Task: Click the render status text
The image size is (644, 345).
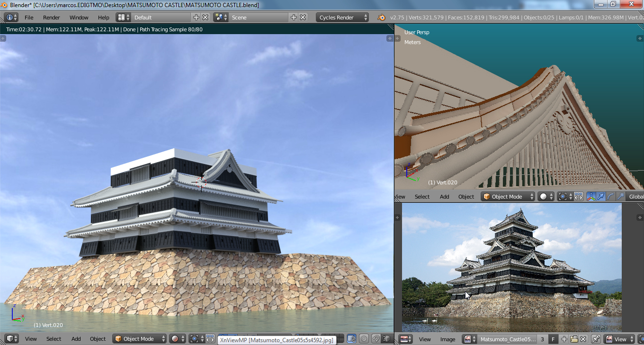Action: pyautogui.click(x=104, y=29)
